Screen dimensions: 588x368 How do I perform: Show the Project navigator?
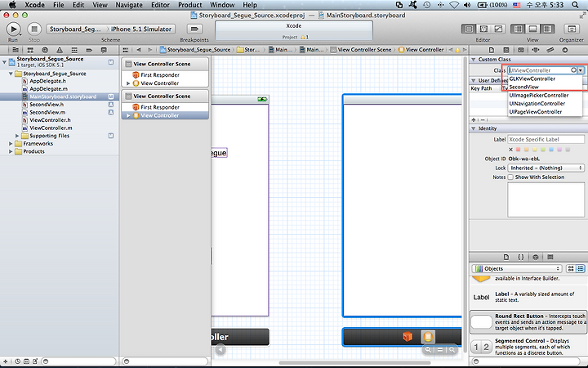click(16, 50)
